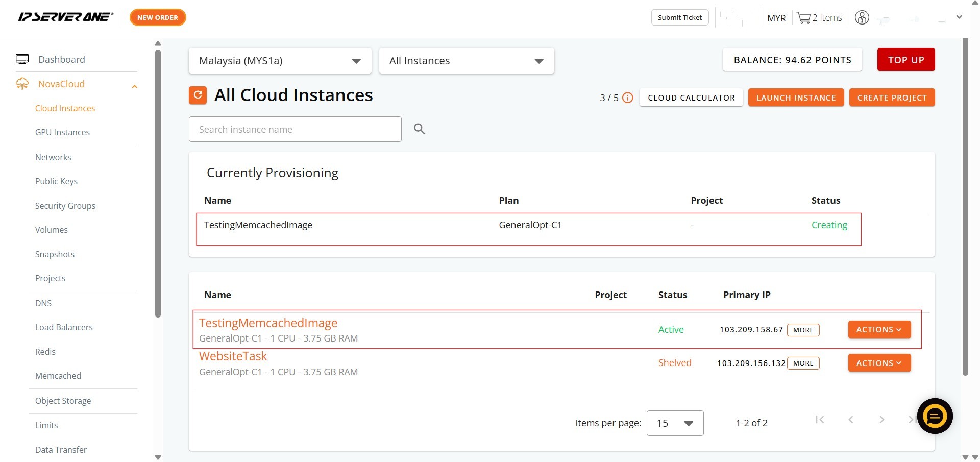Change items per page dropdown
The image size is (980, 462).
[x=674, y=423]
